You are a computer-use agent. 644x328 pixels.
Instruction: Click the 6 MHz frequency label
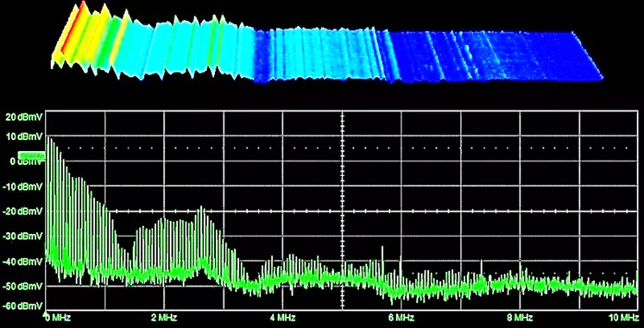401,318
